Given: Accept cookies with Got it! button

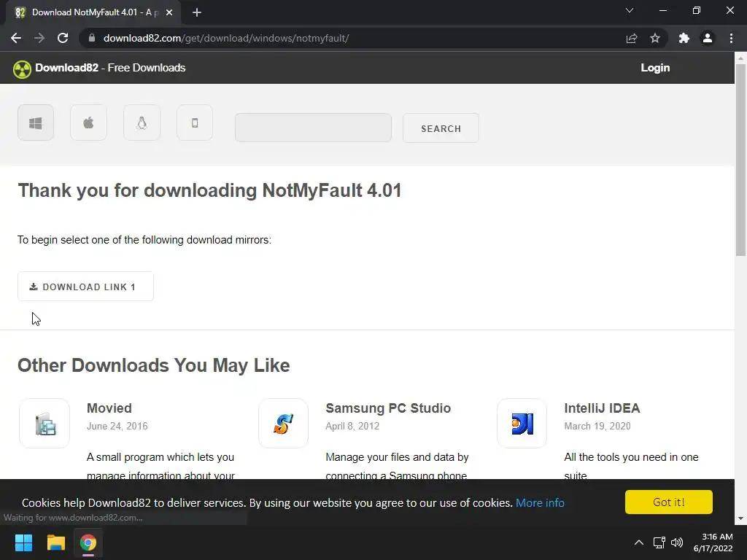Looking at the screenshot, I should click(668, 502).
